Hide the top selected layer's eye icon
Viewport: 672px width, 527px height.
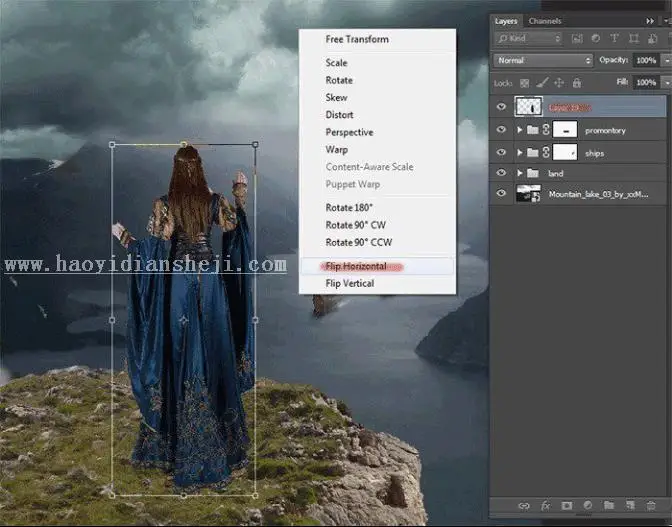click(x=501, y=107)
